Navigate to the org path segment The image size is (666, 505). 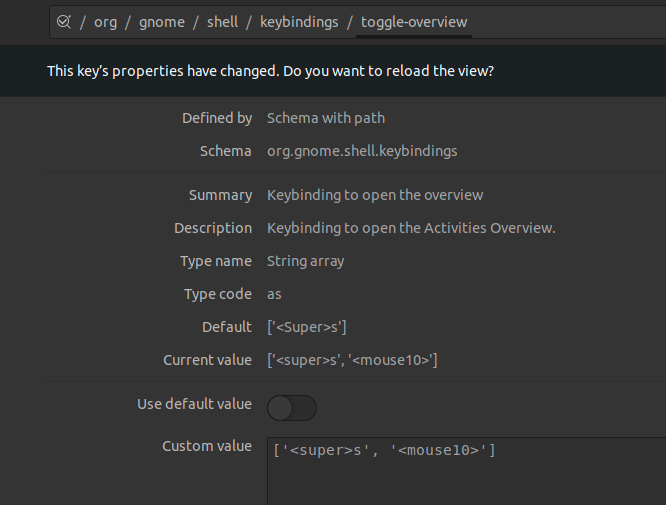[105, 21]
